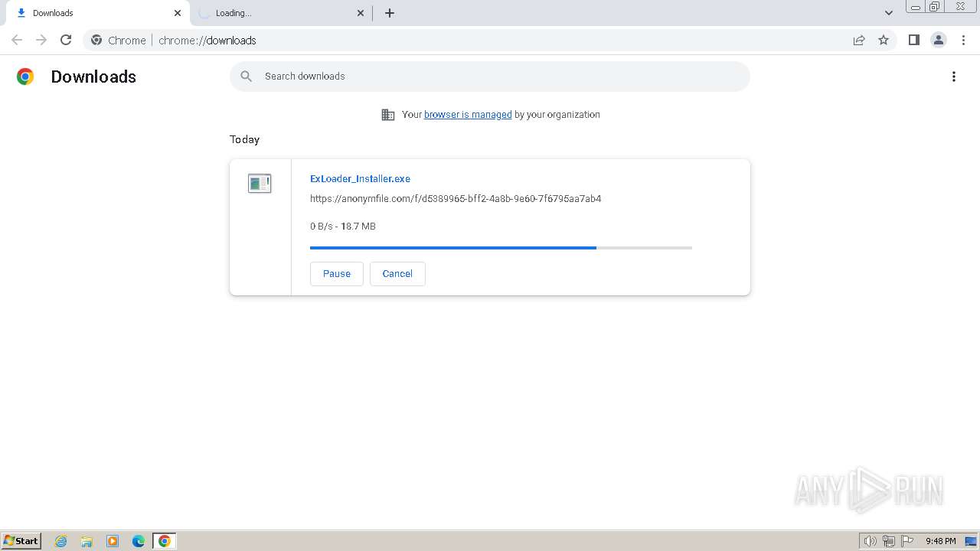The image size is (980, 551).
Task: Click the '0 B/s - 18.7 MB' status text
Action: (x=343, y=226)
